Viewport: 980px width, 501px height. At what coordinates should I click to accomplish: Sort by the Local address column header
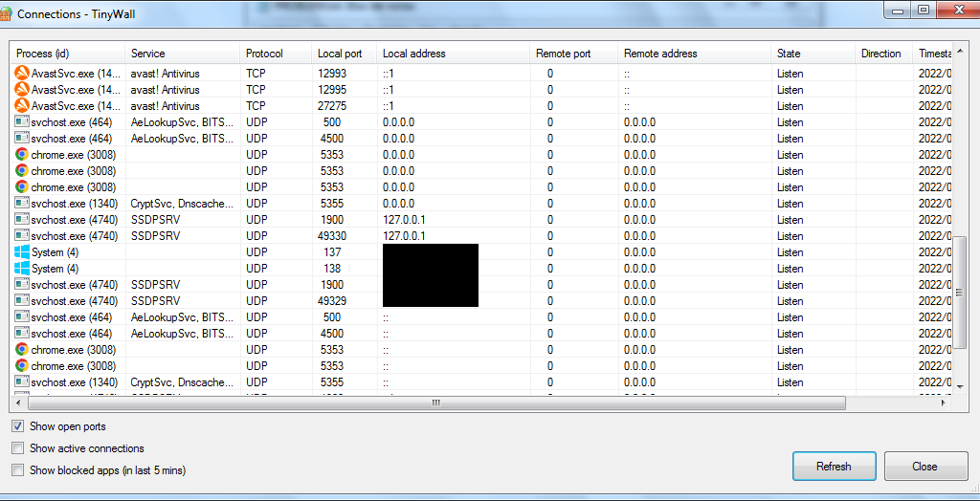click(x=454, y=54)
